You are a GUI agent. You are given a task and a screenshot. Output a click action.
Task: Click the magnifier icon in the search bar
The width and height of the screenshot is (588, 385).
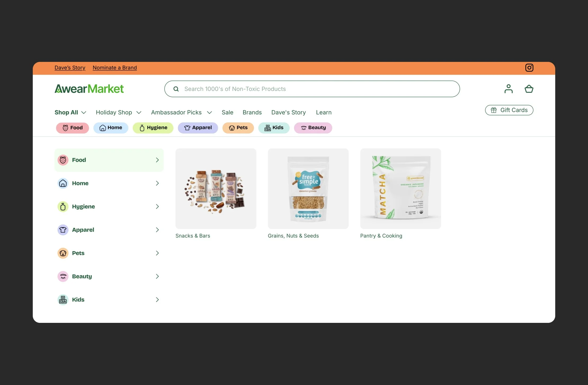click(x=176, y=89)
